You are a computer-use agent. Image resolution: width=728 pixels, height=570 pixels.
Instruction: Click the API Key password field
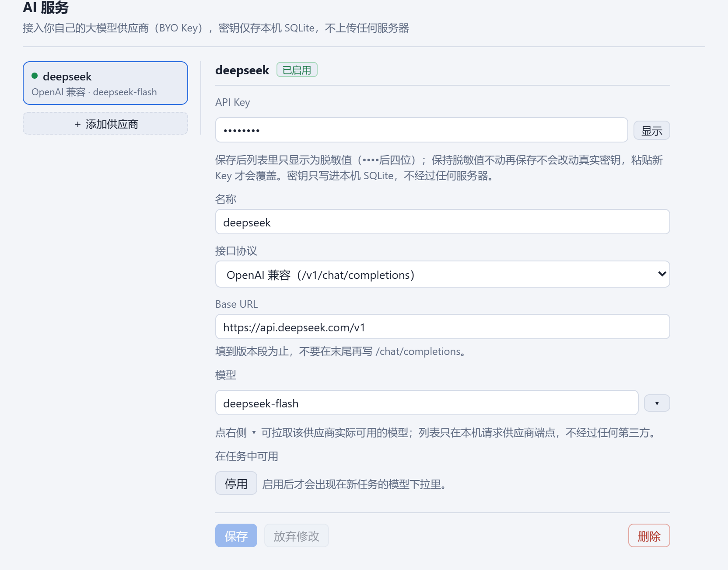pyautogui.click(x=422, y=130)
